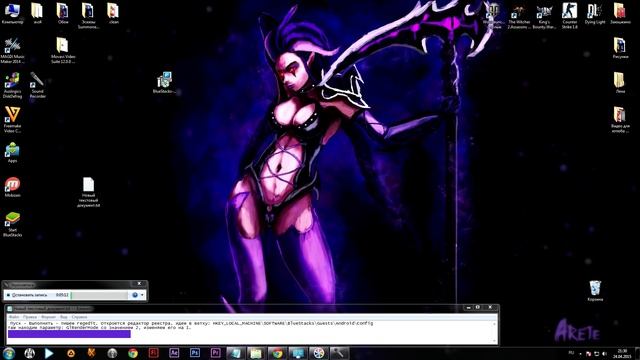640x360 pixels.
Task: Open the Movavi Video Suite folder
Action: pyautogui.click(x=62, y=51)
